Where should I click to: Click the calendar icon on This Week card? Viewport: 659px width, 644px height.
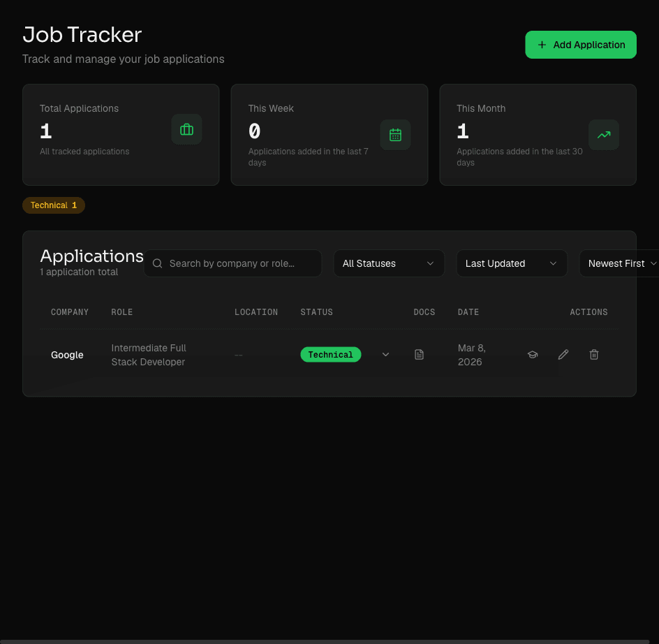(x=395, y=135)
